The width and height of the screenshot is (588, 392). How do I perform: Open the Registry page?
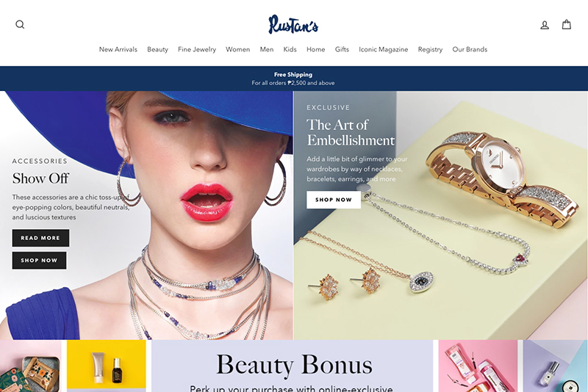click(x=430, y=49)
